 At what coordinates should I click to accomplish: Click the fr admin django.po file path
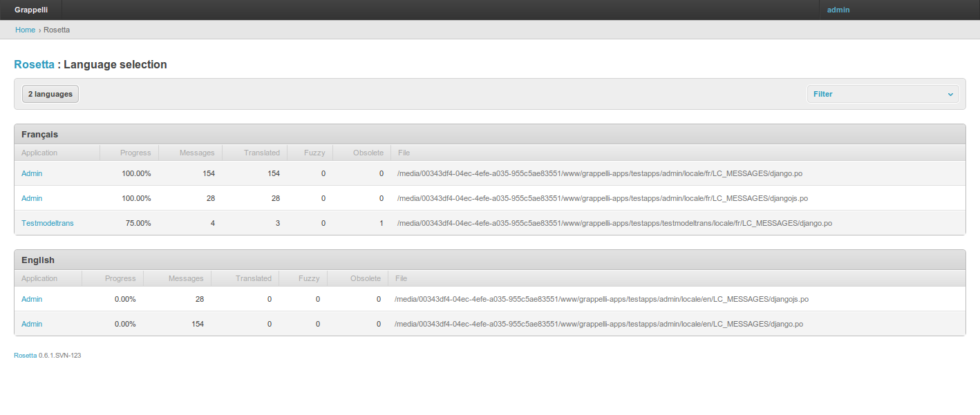click(x=600, y=173)
